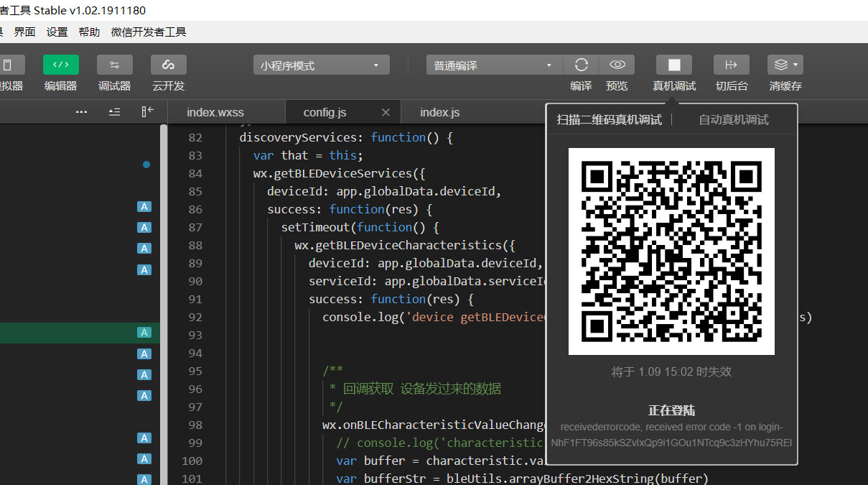Expand the 清缓存 dropdown arrow

point(796,65)
